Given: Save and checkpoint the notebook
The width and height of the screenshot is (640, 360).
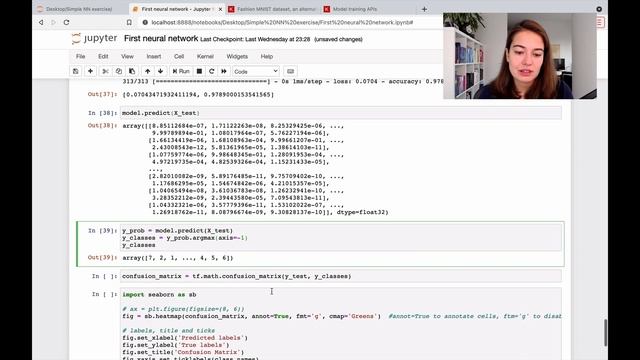Looking at the screenshot, I should click(76, 71).
